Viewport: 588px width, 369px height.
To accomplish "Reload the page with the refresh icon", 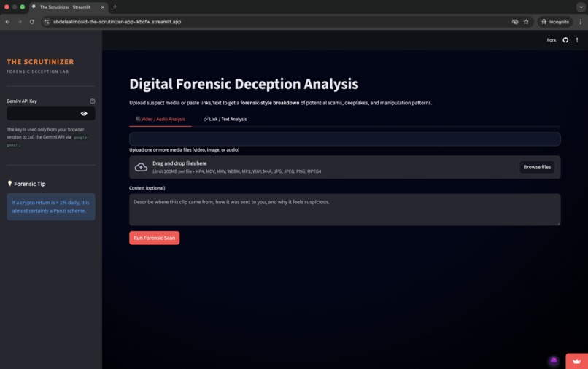I will point(32,22).
